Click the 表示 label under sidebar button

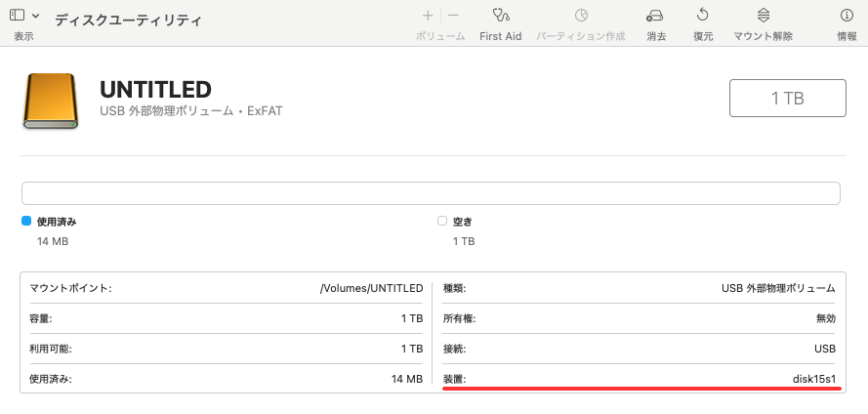[23, 36]
